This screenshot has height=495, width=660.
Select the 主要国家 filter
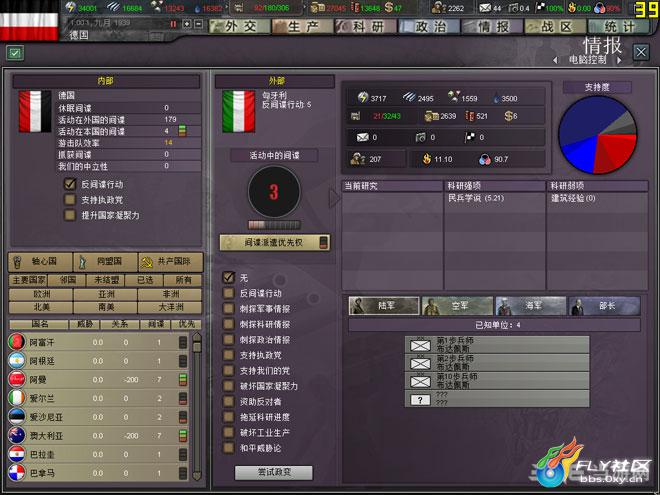tap(28, 280)
